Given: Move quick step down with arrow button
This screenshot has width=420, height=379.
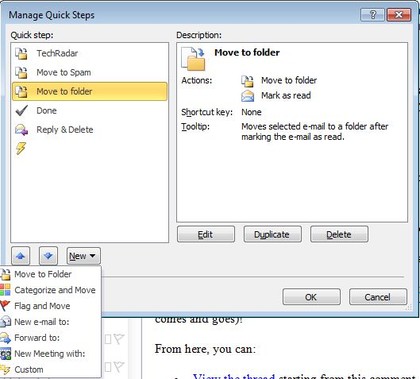Looking at the screenshot, I should tap(48, 256).
